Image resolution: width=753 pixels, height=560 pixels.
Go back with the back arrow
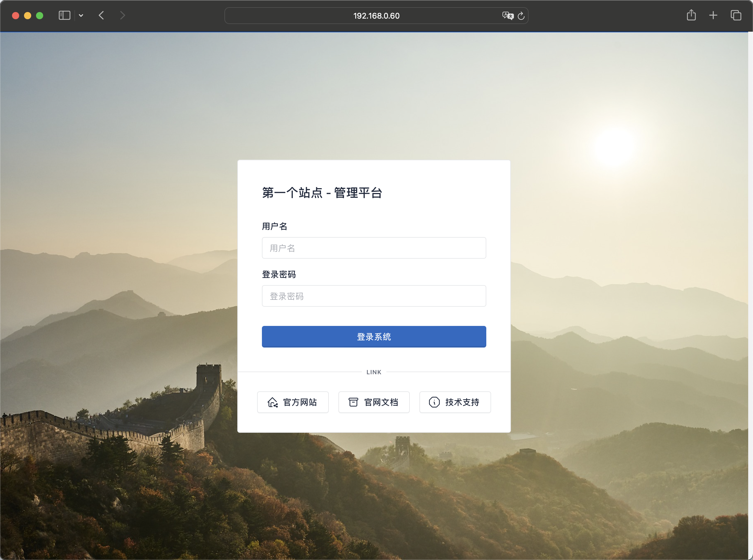click(101, 16)
